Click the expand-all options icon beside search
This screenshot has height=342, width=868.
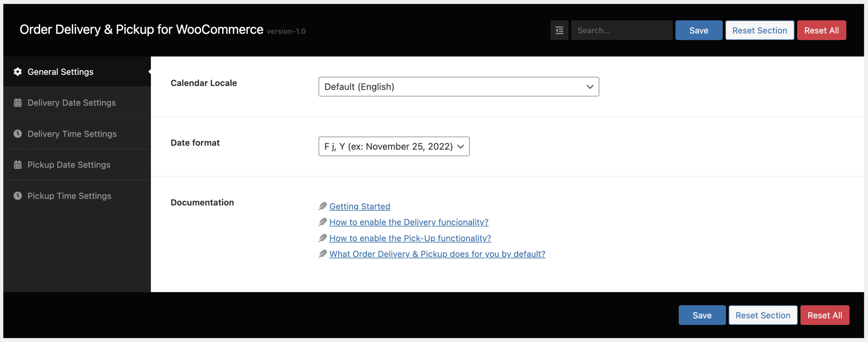tap(559, 31)
